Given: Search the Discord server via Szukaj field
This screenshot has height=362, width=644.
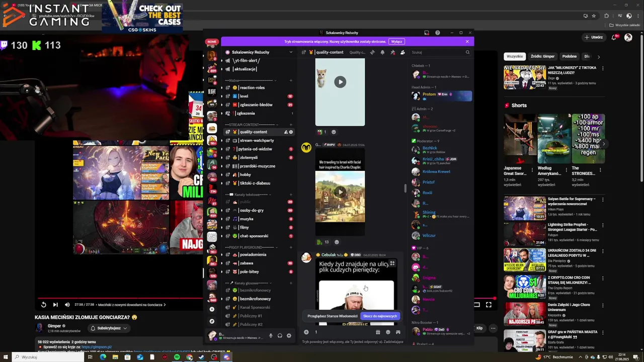Looking at the screenshot, I should pyautogui.click(x=440, y=52).
